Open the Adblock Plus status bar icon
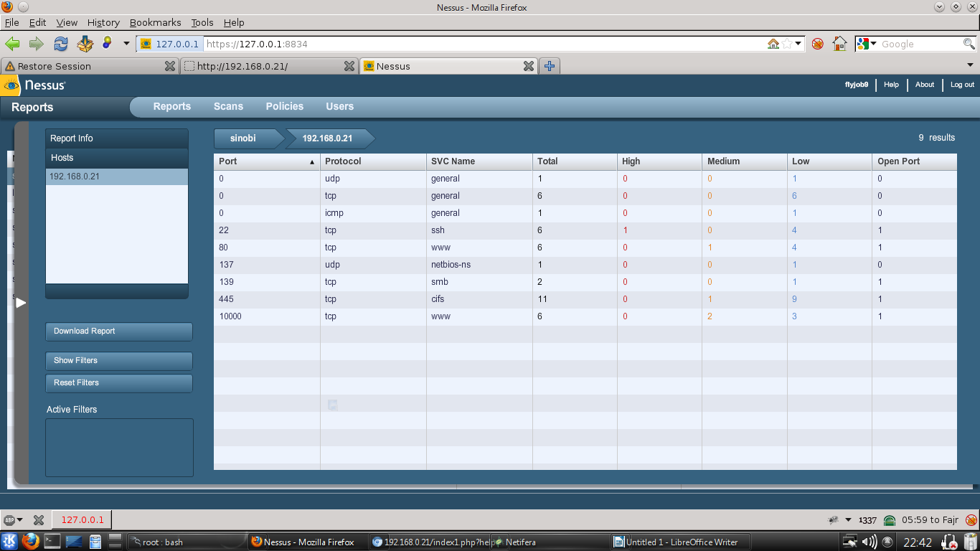 coord(9,520)
